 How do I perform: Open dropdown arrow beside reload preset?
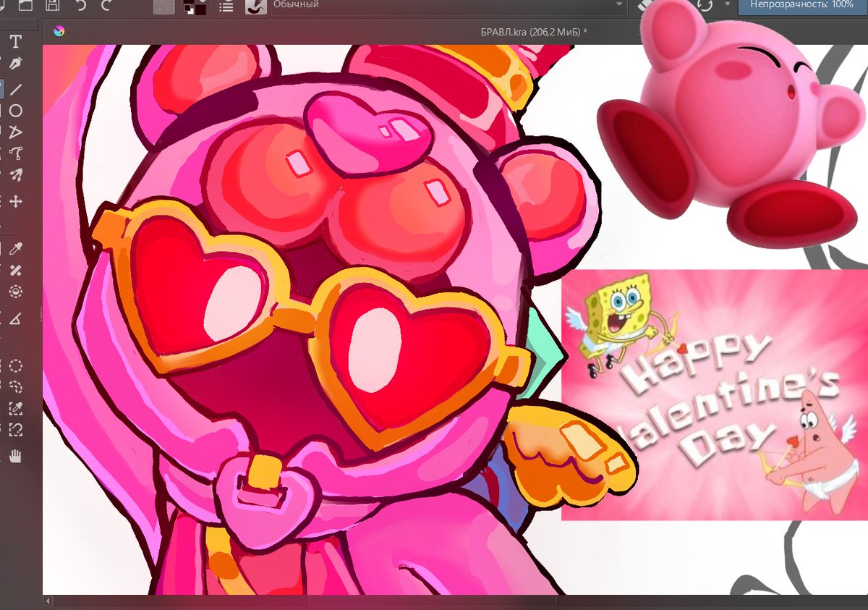[x=727, y=5]
